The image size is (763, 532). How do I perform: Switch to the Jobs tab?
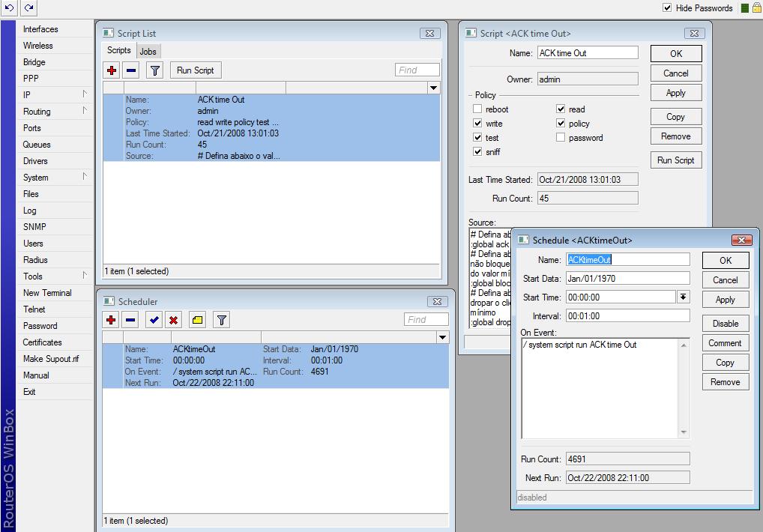148,51
